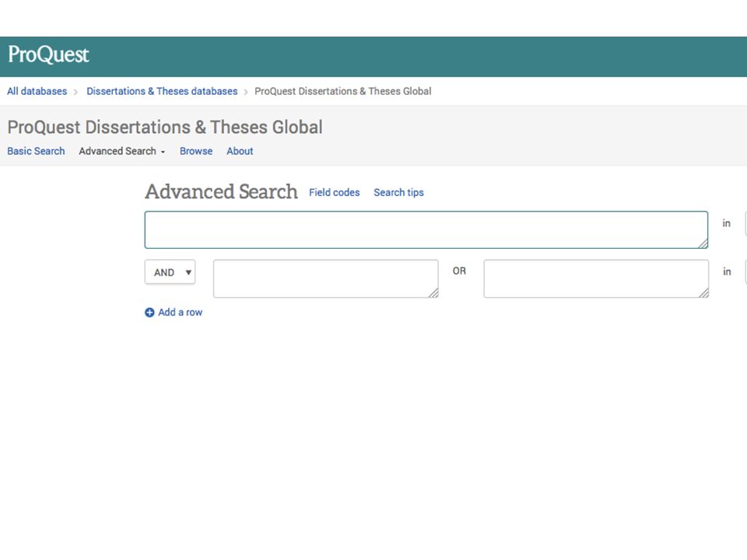Viewport: 747px width, 560px height.
Task: Open the About tab
Action: coord(240,151)
